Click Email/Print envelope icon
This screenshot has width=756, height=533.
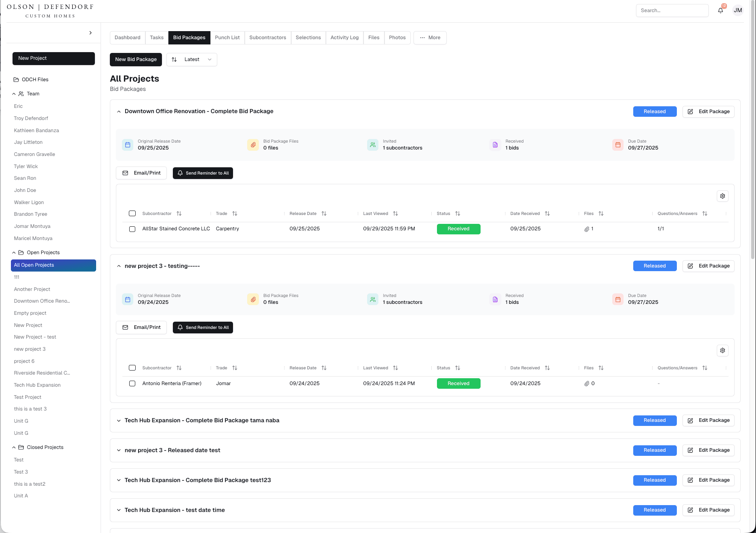click(x=125, y=173)
